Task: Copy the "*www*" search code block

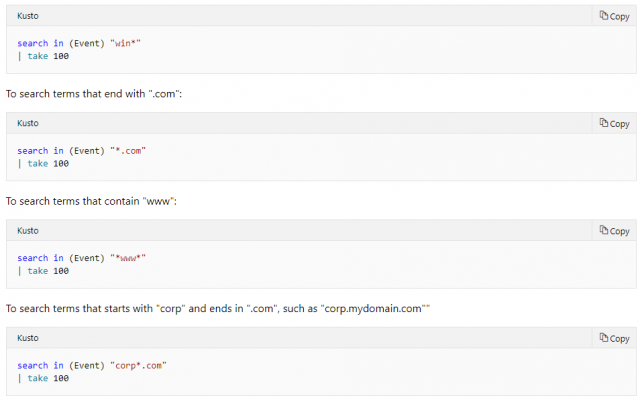Action: 614,231
